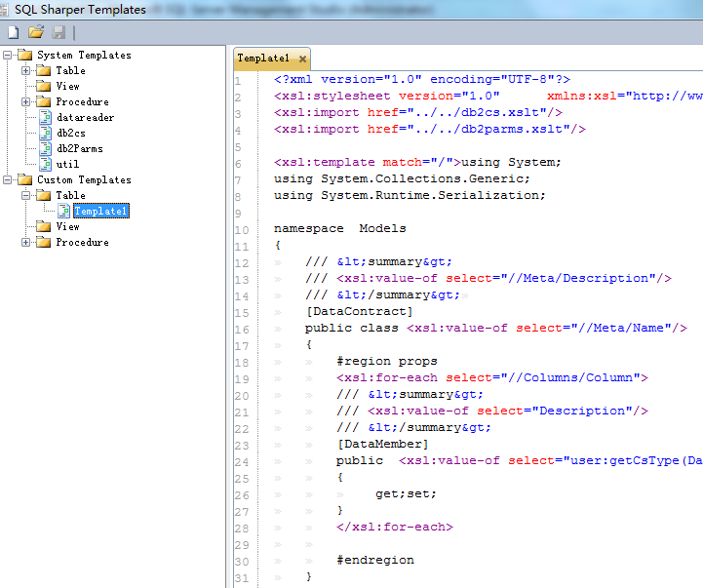The height and width of the screenshot is (588, 703).
Task: Select the datareader tree item
Action: tap(85, 118)
